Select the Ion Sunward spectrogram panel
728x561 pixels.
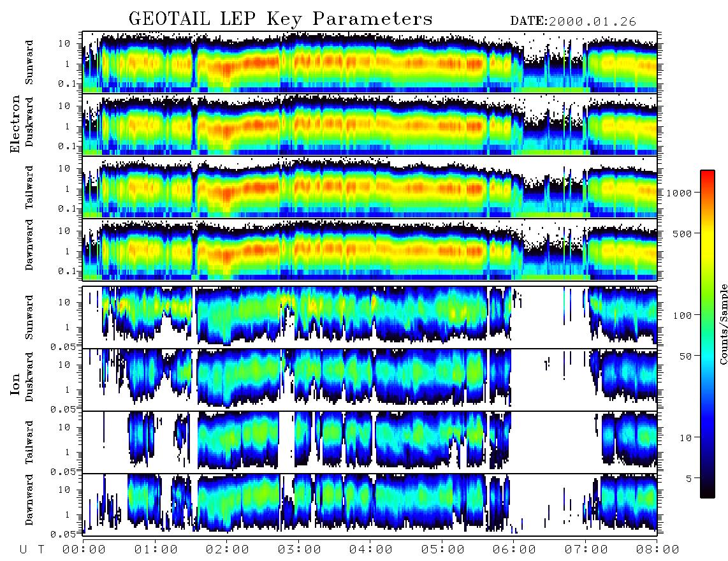[370, 317]
